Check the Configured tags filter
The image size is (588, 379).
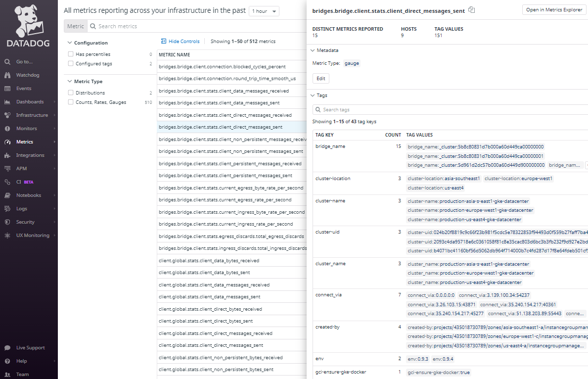(71, 64)
